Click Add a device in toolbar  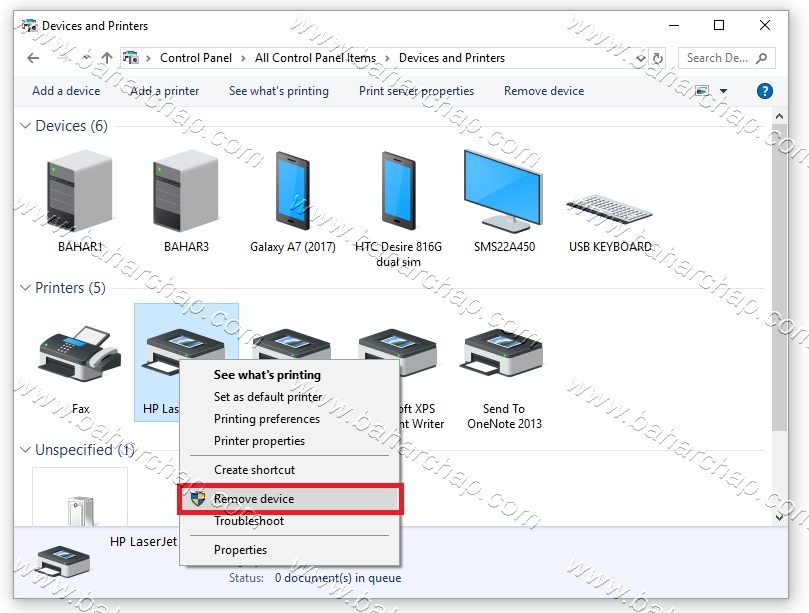pyautogui.click(x=66, y=91)
